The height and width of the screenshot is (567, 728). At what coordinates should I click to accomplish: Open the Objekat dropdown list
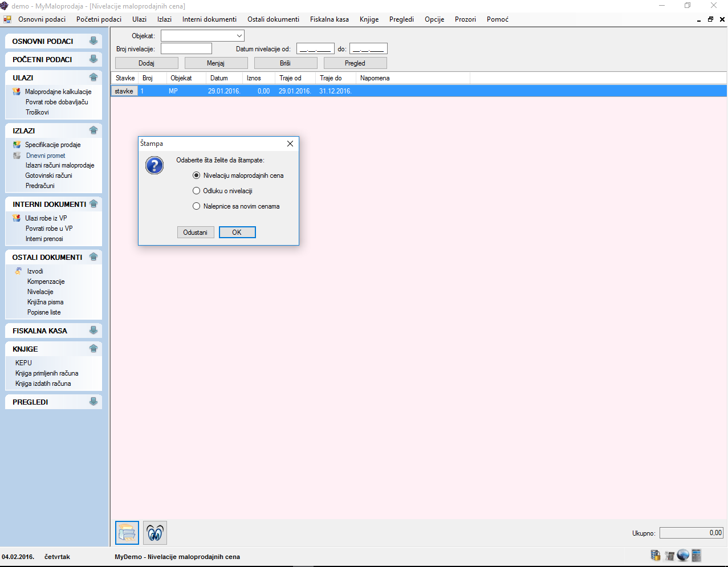click(x=239, y=36)
